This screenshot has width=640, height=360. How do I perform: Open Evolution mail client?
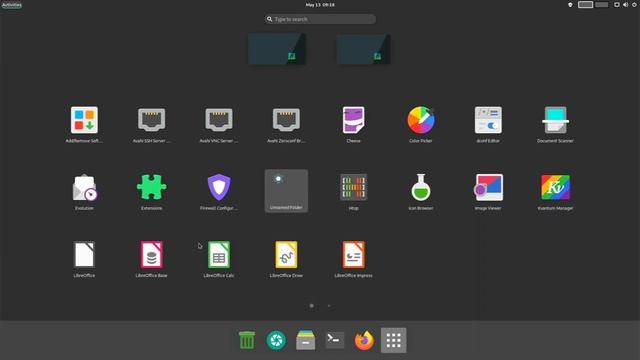[x=84, y=191]
